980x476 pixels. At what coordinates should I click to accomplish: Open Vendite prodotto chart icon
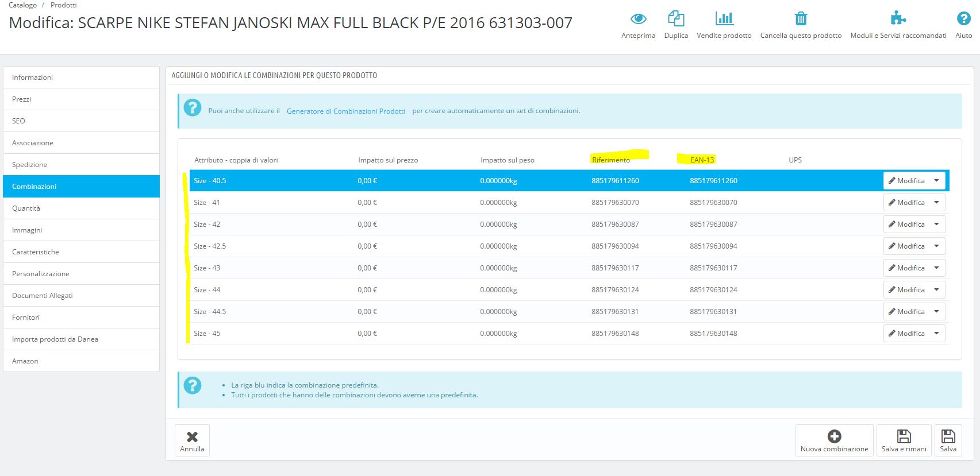coord(724,19)
